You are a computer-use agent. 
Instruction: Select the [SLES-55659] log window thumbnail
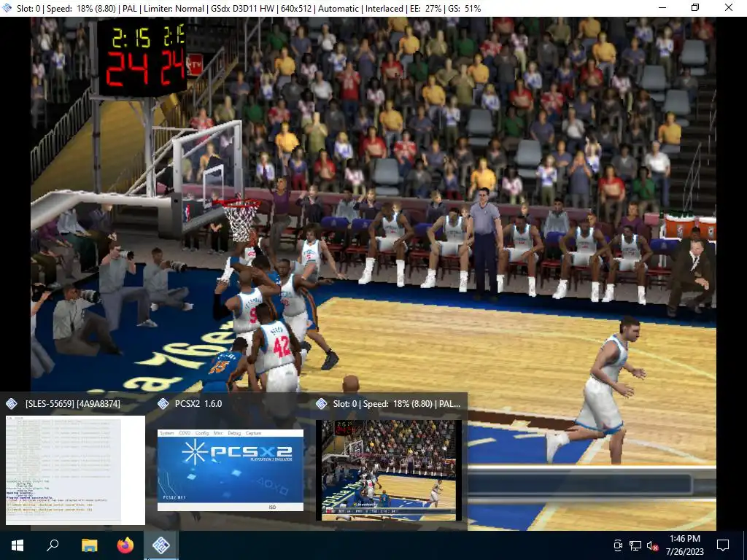coord(75,470)
